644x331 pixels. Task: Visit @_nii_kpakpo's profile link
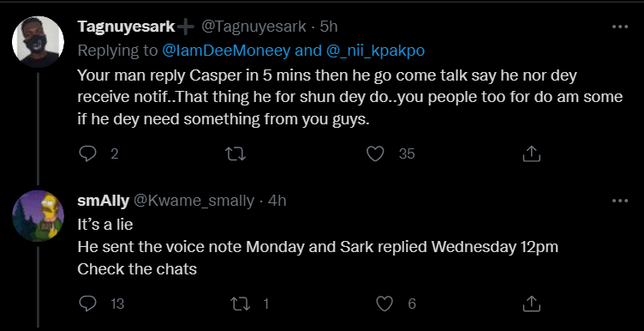pyautogui.click(x=375, y=51)
